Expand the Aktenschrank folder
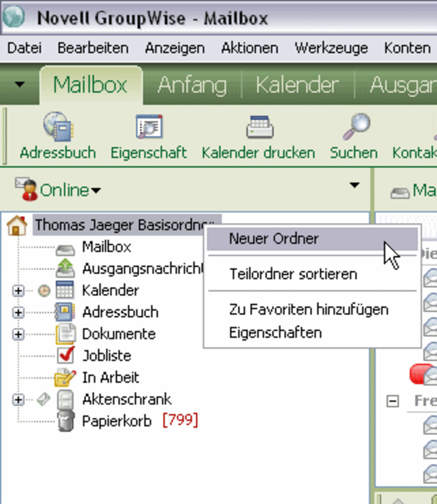Screen dimensions: 437x504 [18, 400]
